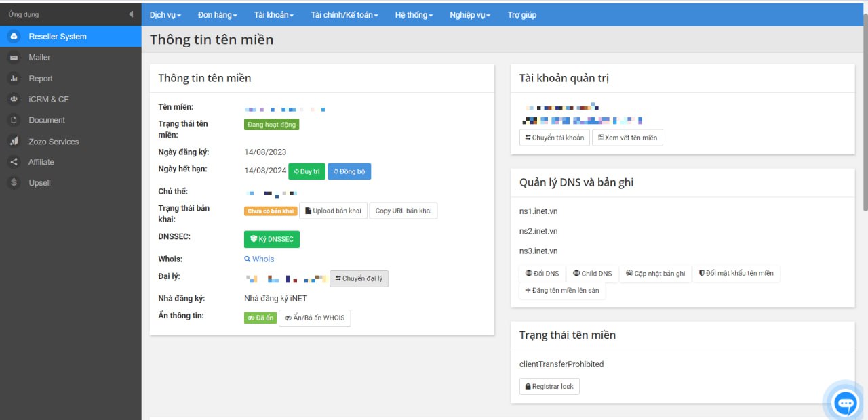The width and height of the screenshot is (868, 420).
Task: Collapse the Ứng dụng sidebar arrow
Action: (x=131, y=14)
